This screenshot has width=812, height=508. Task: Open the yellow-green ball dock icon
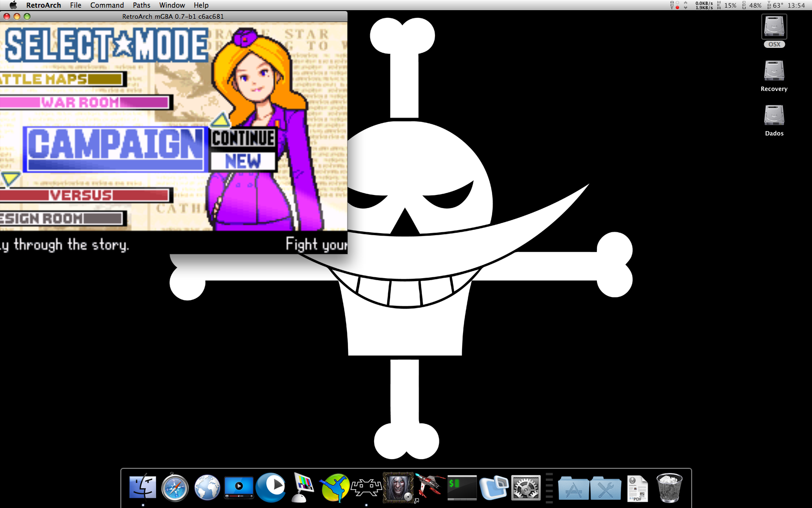334,488
